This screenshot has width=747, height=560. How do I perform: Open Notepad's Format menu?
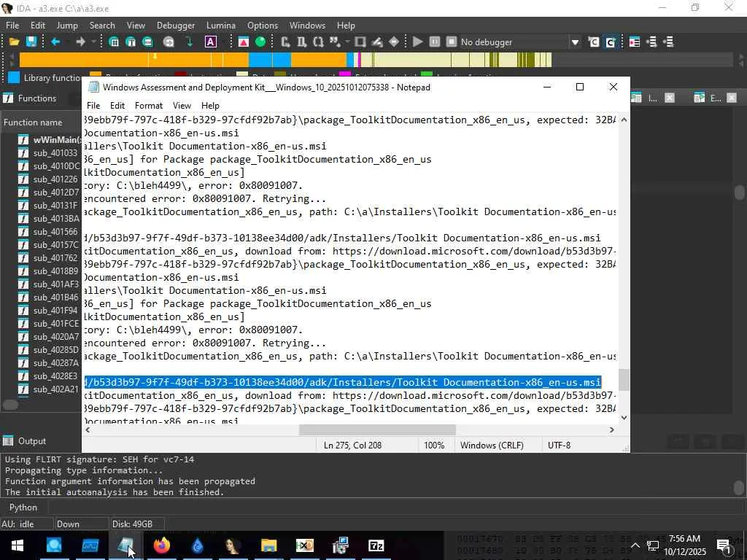tap(149, 106)
